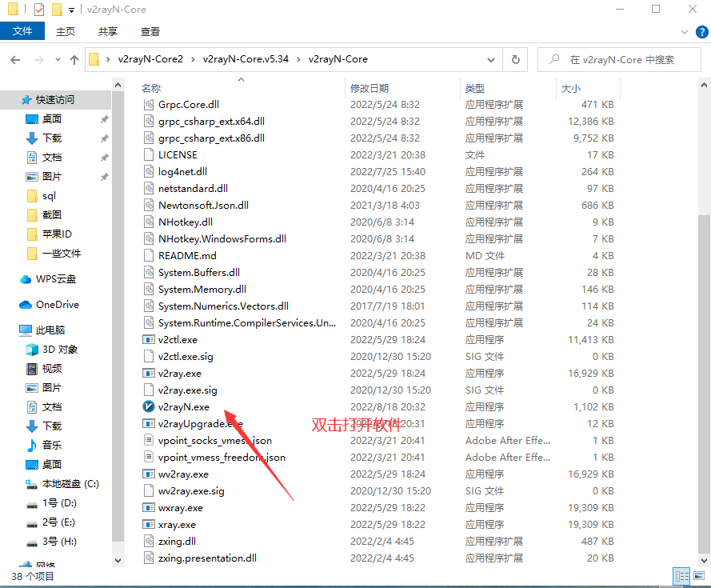This screenshot has height=588, width=711.
Task: Select the log4net.dll file icon
Action: click(x=148, y=171)
